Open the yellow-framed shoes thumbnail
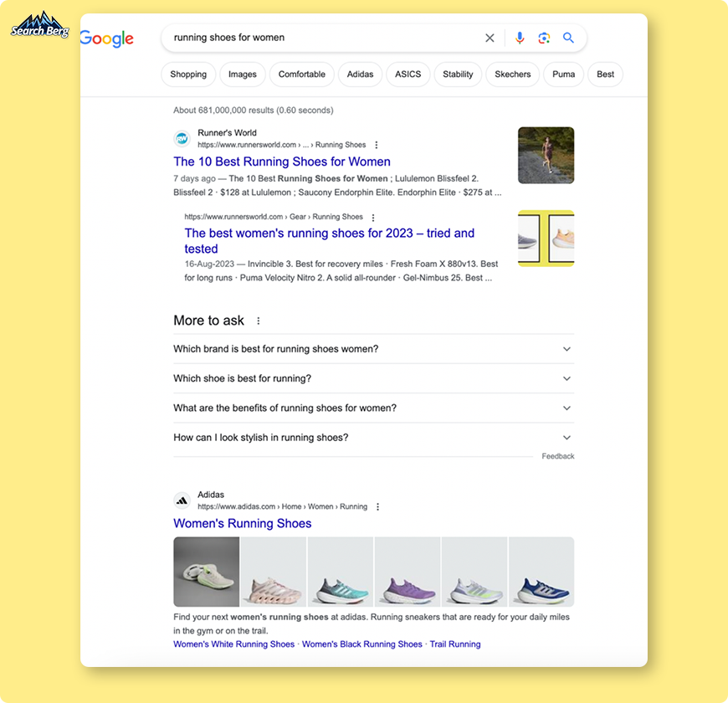The width and height of the screenshot is (728, 703). pos(546,239)
